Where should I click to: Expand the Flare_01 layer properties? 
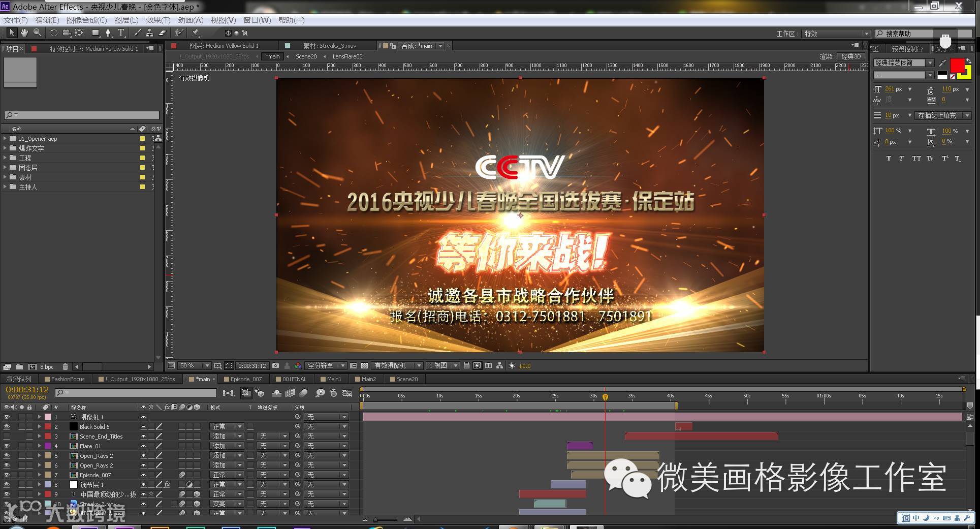click(39, 446)
